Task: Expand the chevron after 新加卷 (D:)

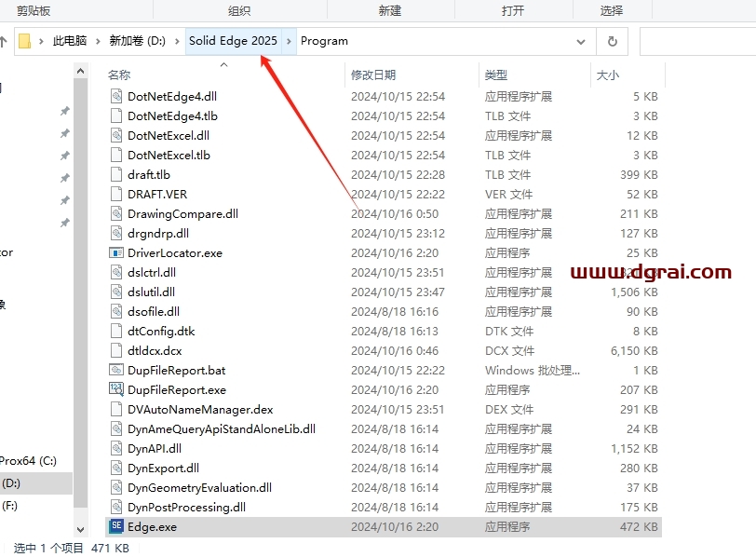Action: (x=178, y=42)
